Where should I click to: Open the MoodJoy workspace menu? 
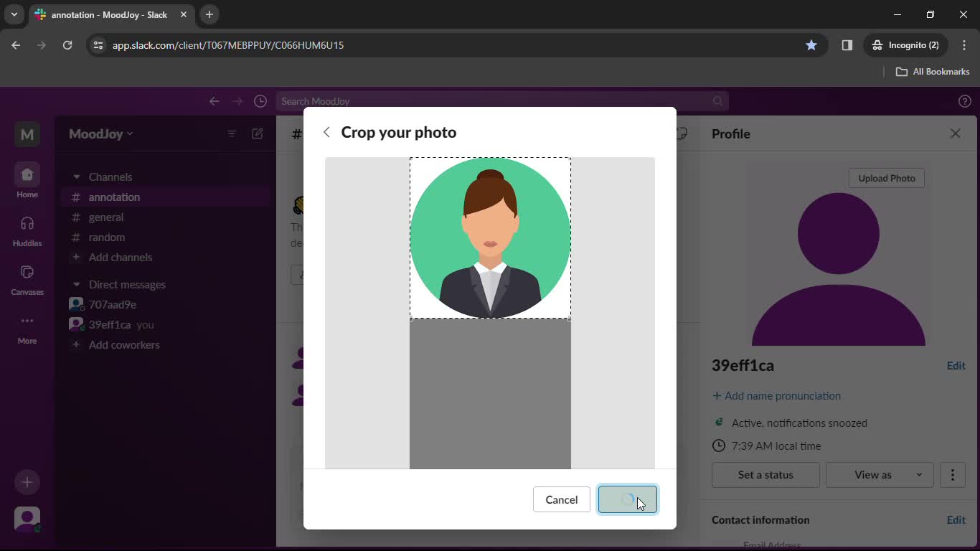click(x=101, y=133)
